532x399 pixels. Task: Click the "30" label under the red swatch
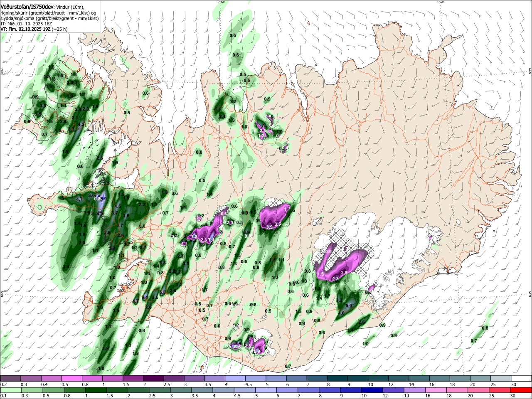[514, 396]
